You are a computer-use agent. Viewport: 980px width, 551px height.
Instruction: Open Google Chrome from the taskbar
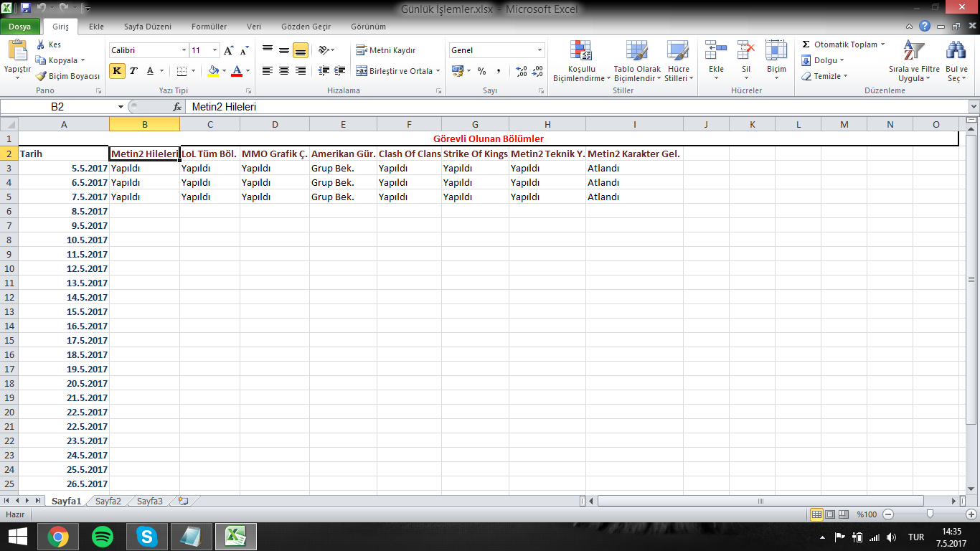(58, 536)
